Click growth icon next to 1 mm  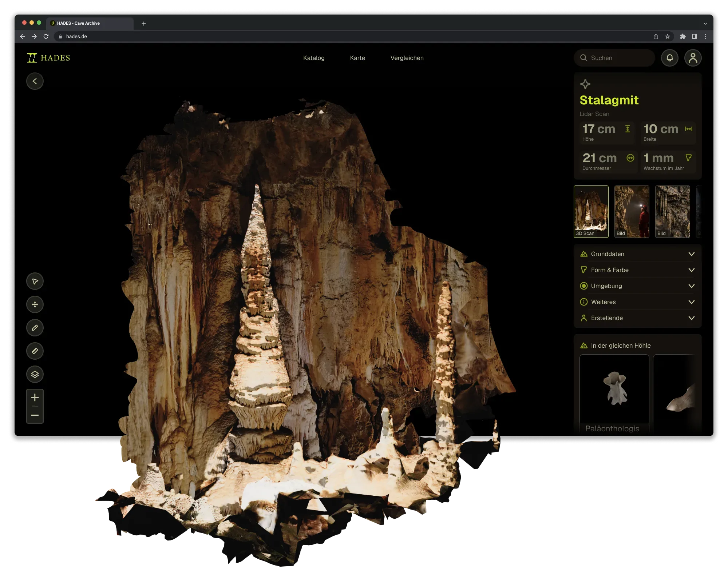[689, 158]
